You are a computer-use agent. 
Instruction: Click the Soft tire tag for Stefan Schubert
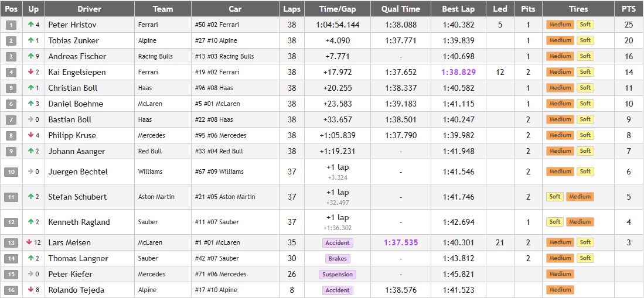click(x=555, y=197)
